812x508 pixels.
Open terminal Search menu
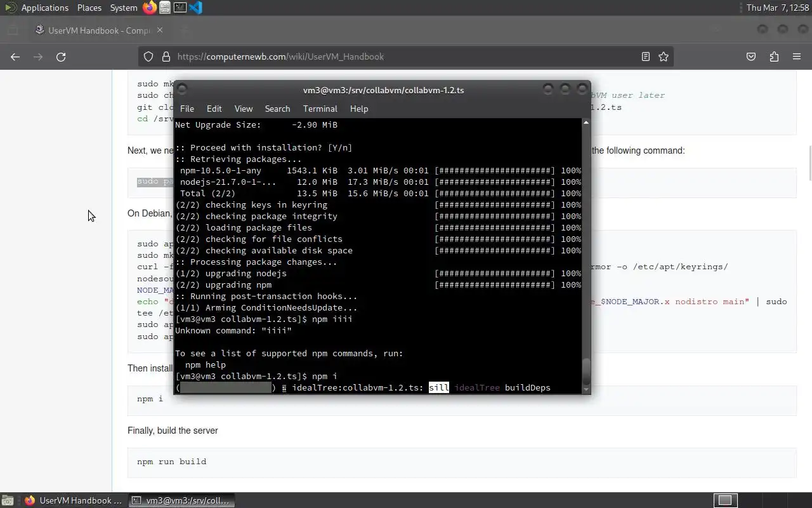point(277,109)
